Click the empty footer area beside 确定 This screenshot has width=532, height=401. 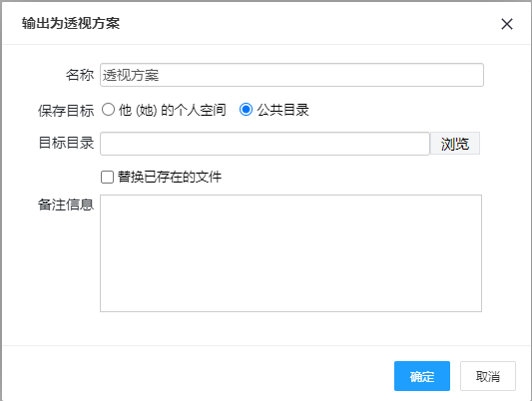[197, 376]
